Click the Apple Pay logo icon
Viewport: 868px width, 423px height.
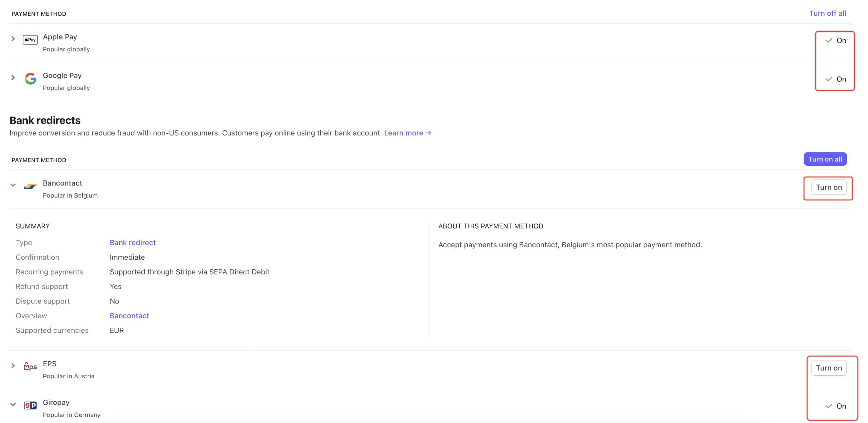pos(30,40)
